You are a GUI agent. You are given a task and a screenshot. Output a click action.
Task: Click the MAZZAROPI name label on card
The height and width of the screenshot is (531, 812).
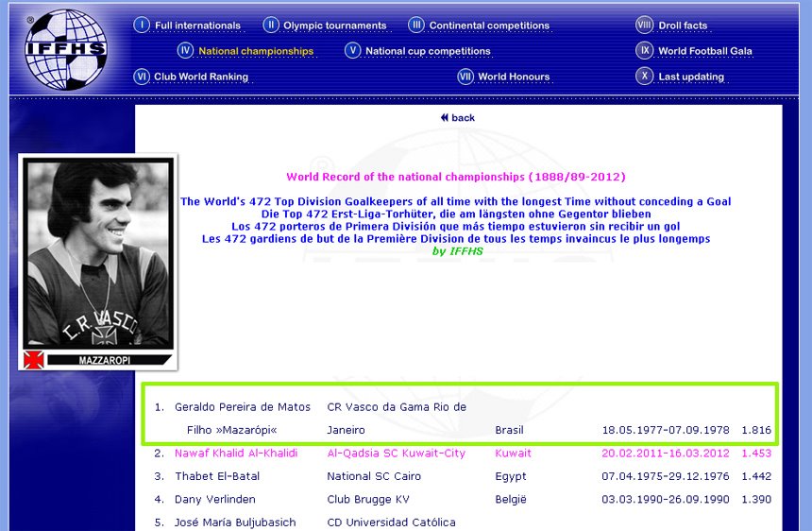tap(105, 360)
